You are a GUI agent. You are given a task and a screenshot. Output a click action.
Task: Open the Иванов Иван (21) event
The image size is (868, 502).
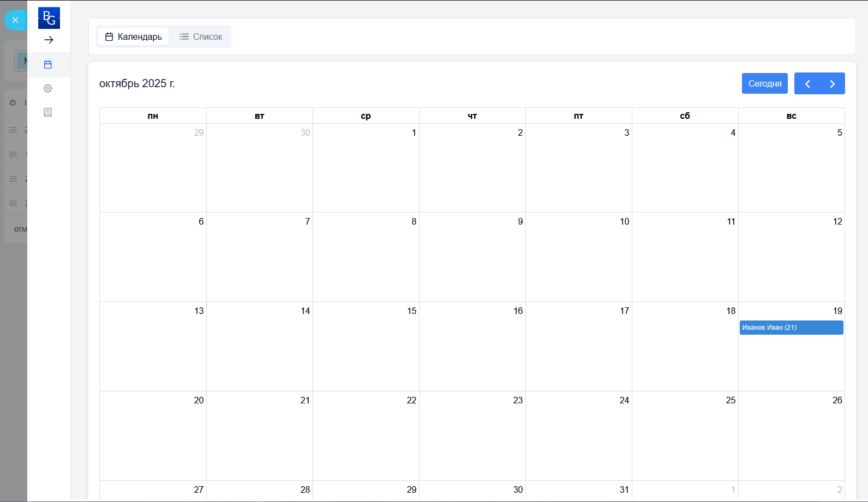(x=791, y=328)
